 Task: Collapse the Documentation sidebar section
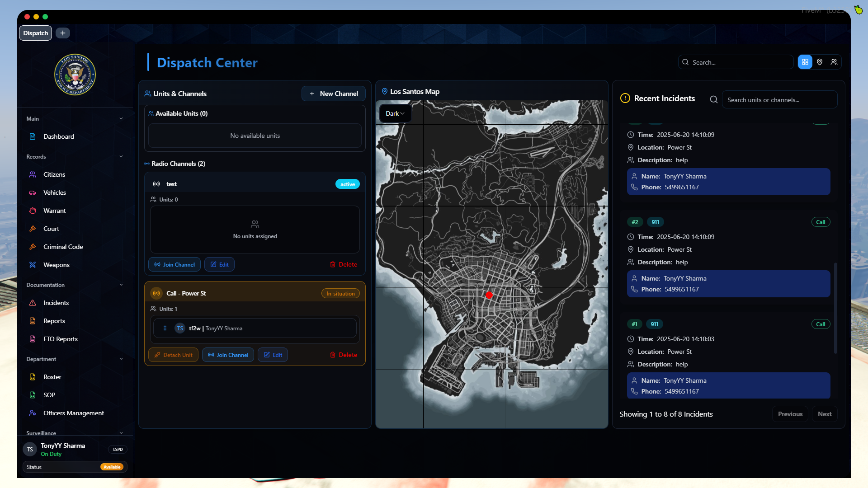[121, 285]
